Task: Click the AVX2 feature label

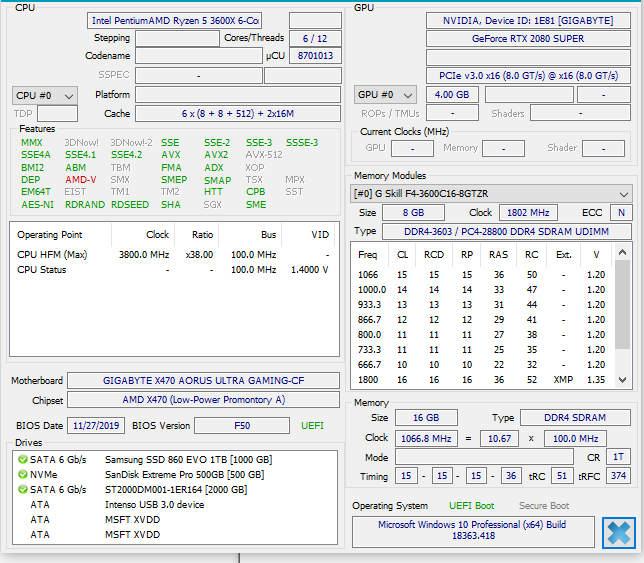Action: (x=216, y=155)
